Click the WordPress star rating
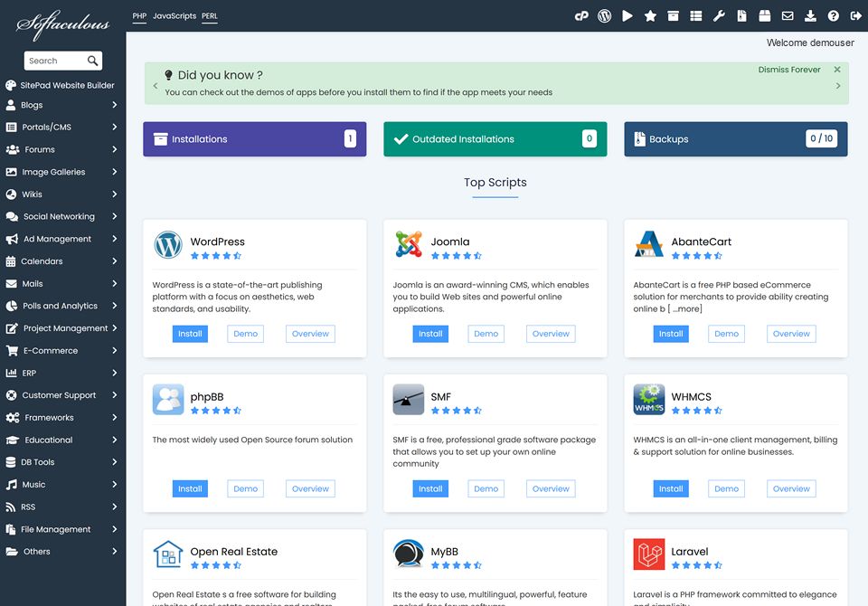Screen dimensions: 868x606 click(216, 256)
